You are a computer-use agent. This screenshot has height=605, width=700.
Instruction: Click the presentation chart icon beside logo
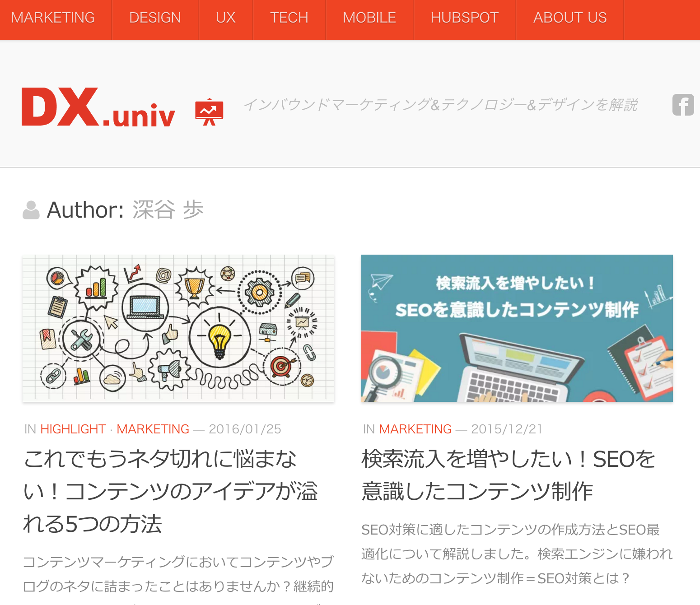click(x=209, y=112)
